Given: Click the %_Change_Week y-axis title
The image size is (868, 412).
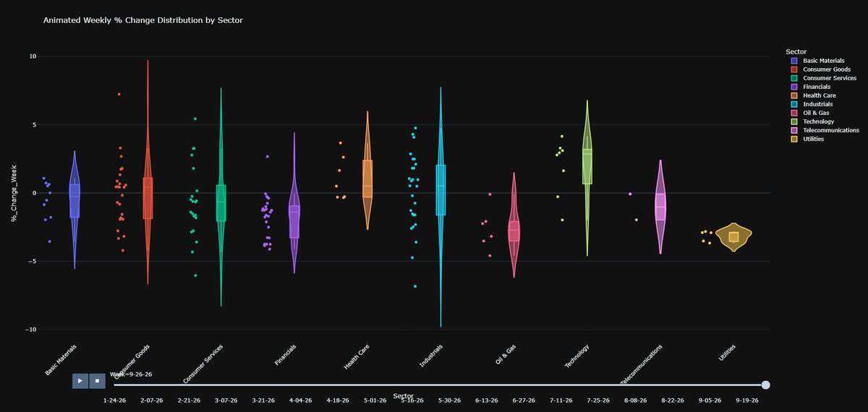Looking at the screenshot, I should (x=14, y=193).
